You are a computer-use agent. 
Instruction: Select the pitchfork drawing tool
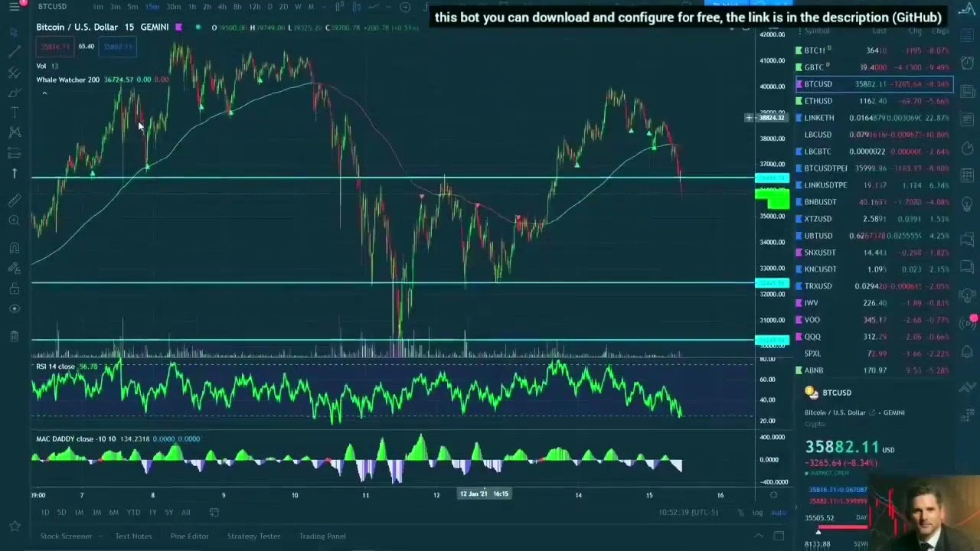pyautogui.click(x=14, y=73)
